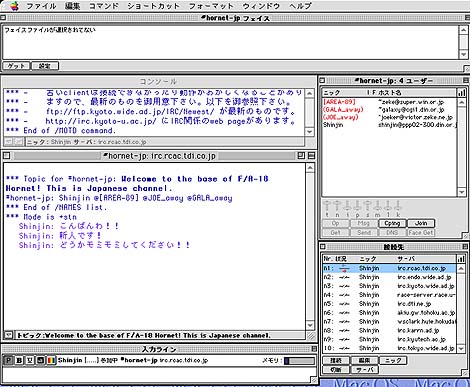Click the Op button
Image resolution: width=470 pixels, height=387 pixels.
click(335, 223)
